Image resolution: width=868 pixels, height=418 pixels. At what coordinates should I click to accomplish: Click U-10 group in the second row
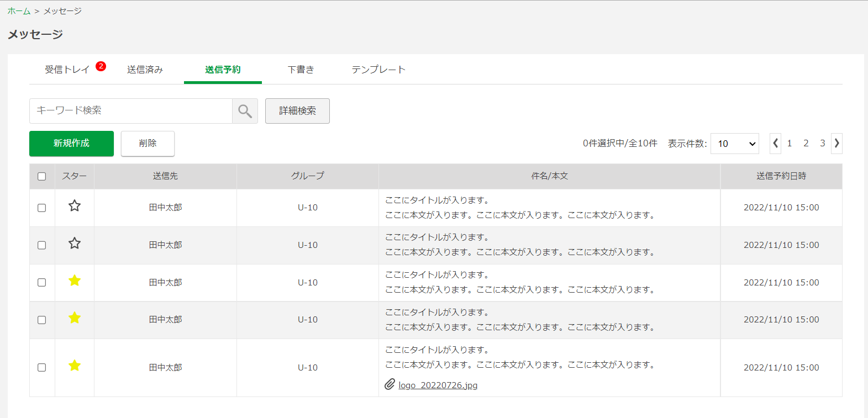pyautogui.click(x=308, y=245)
